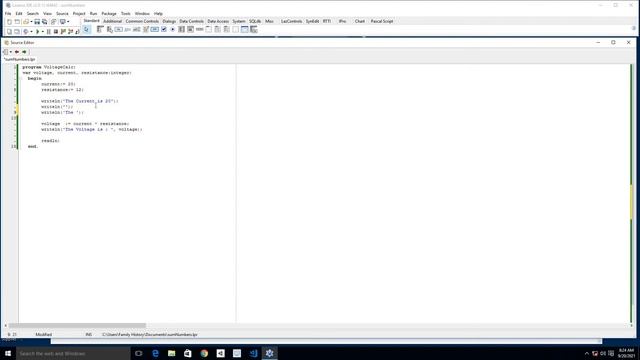Pick the TComboBox palette component

click(x=190, y=29)
